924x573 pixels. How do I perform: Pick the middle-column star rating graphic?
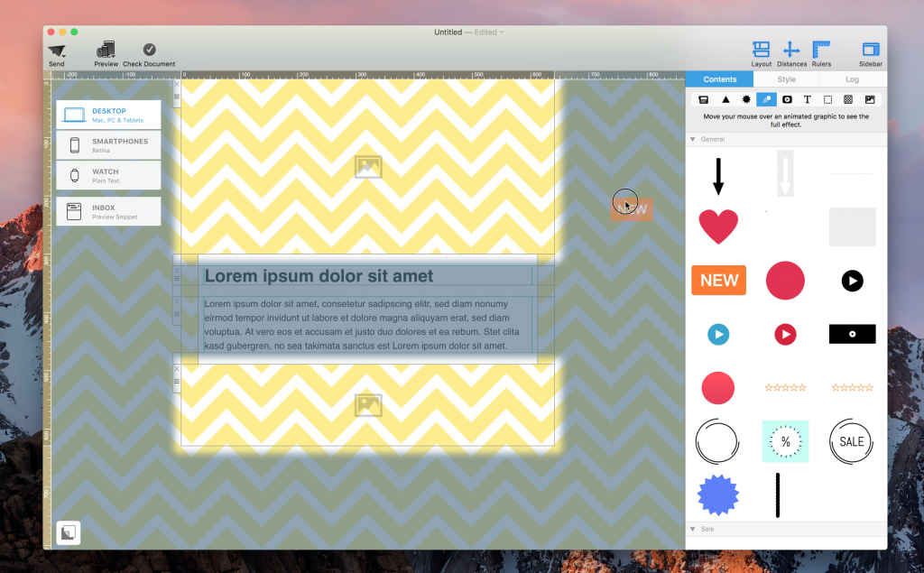coord(785,387)
